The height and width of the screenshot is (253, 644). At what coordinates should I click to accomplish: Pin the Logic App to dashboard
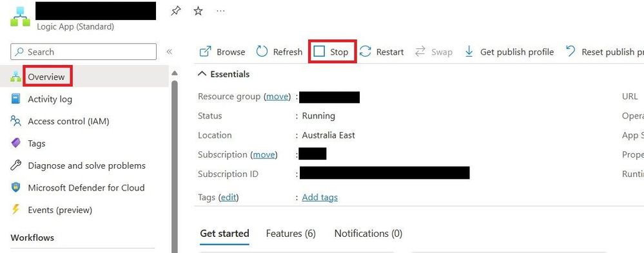pos(176,11)
